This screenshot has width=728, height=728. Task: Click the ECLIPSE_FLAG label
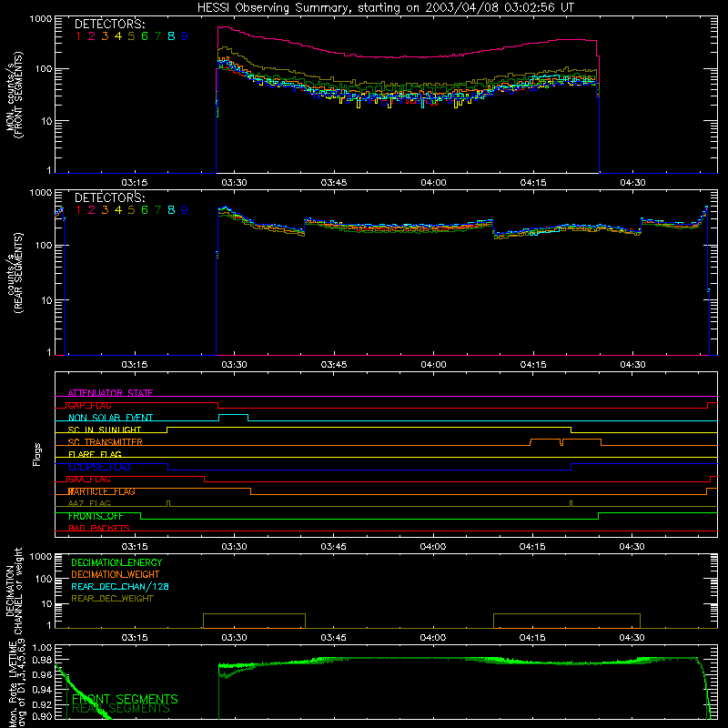point(99,467)
